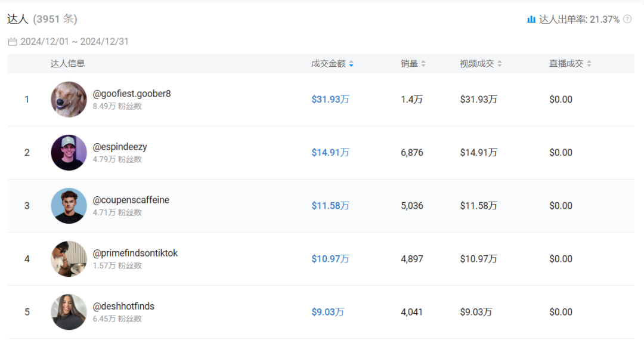The image size is (644, 340).
Task: Click the $9.03万 sales amount link
Action: pos(327,312)
